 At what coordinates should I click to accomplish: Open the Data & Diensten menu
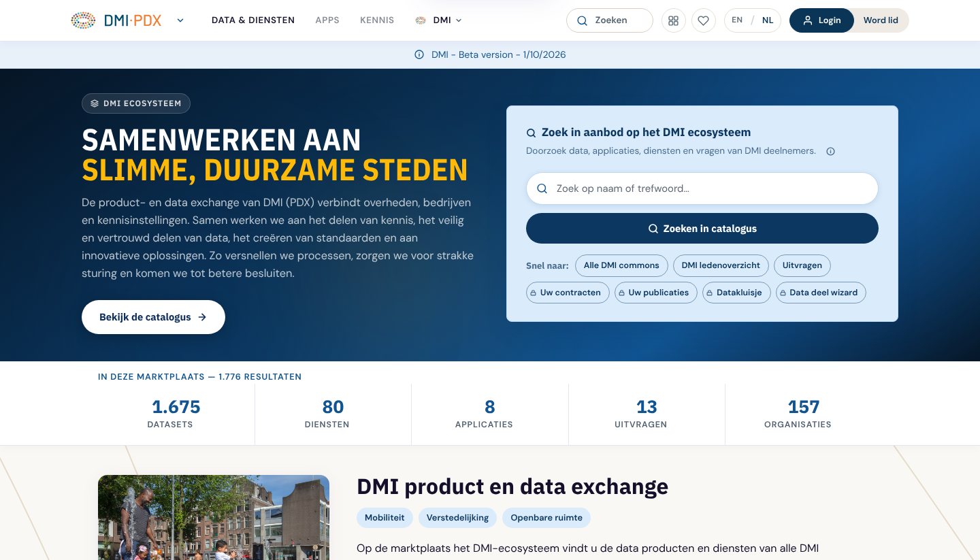point(253,20)
